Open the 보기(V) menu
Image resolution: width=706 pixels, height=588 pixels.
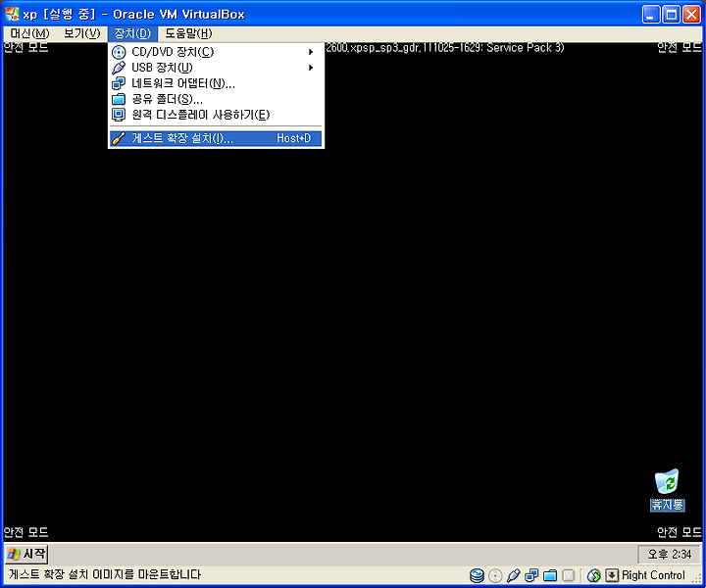click(82, 33)
